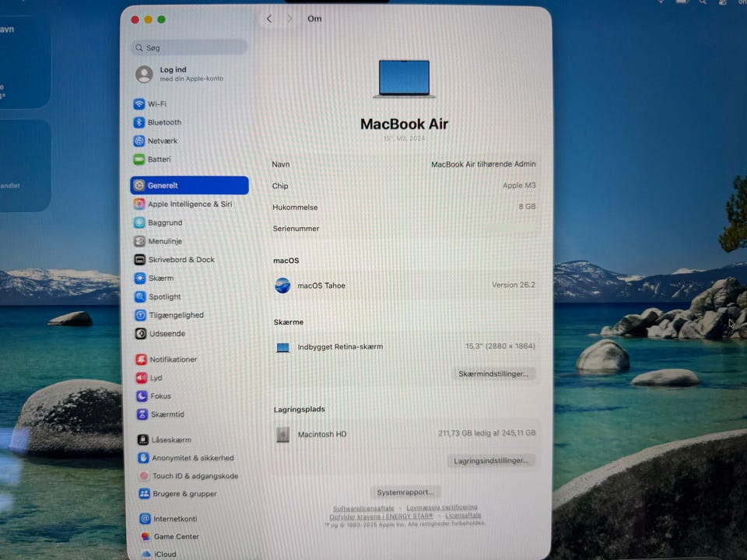Image resolution: width=747 pixels, height=560 pixels.
Task: Close the settings window with red button
Action: [135, 19]
